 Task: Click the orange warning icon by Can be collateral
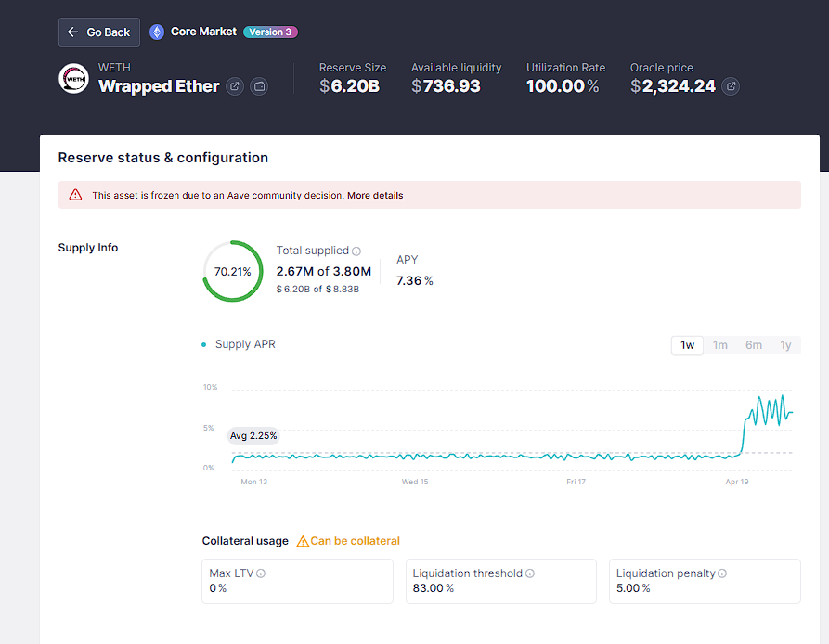point(303,541)
